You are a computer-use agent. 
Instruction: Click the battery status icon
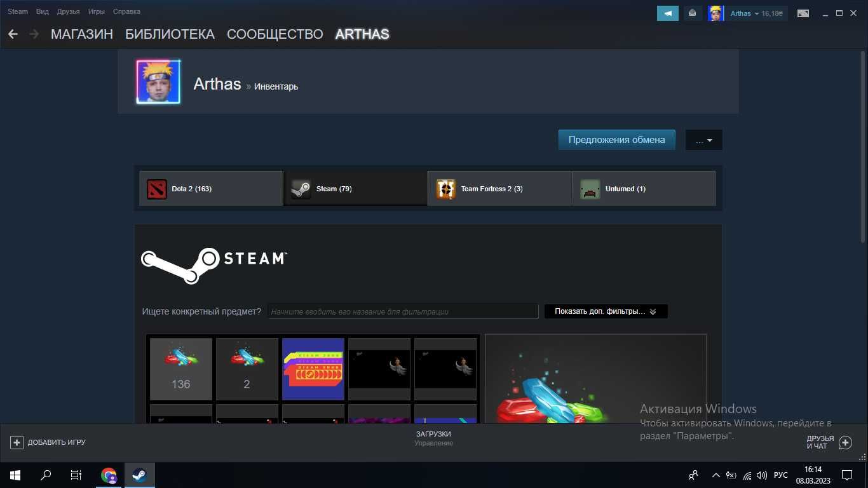731,475
